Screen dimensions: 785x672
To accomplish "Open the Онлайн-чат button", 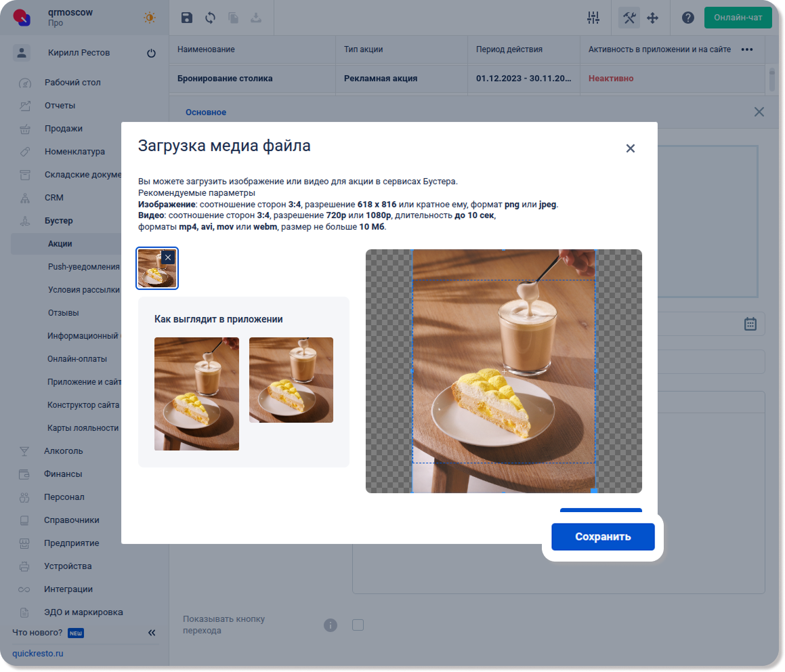I will point(738,18).
